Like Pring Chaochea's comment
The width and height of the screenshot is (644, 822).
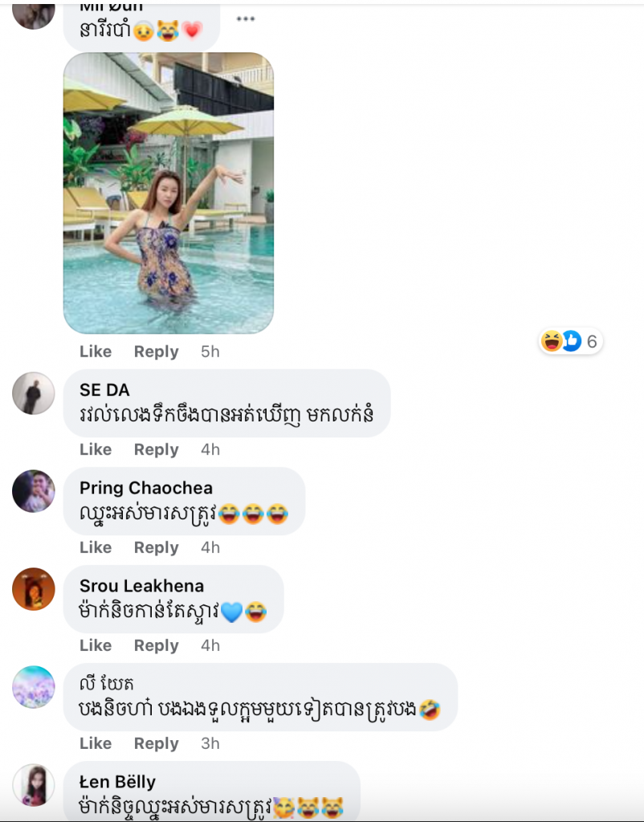96,547
